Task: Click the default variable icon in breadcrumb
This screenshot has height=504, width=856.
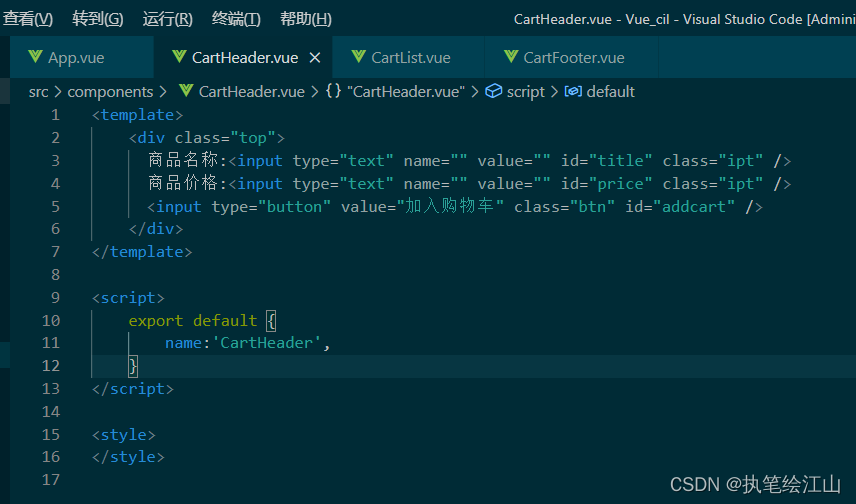Action: tap(573, 91)
